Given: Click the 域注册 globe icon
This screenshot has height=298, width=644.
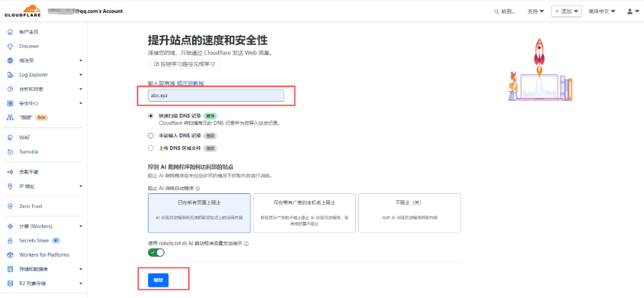Looking at the screenshot, I should (x=10, y=60).
